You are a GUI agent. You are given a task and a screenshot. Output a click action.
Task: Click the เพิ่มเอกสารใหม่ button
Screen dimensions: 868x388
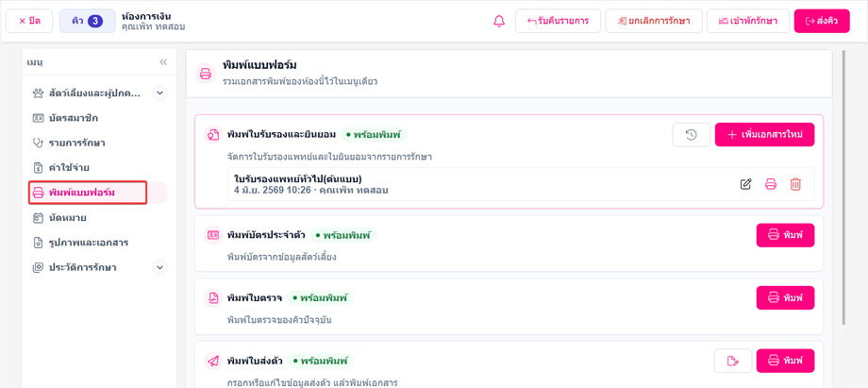coord(764,135)
